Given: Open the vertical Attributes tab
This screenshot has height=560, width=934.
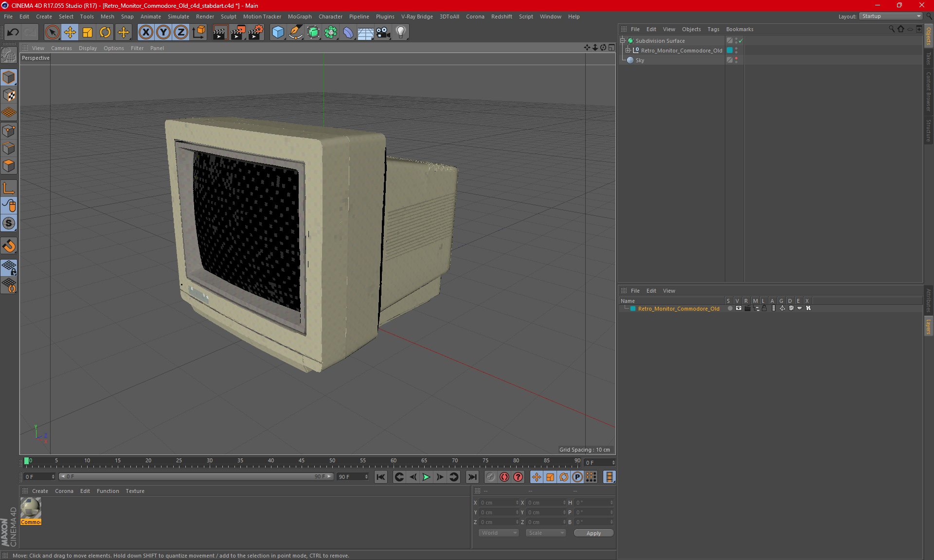Looking at the screenshot, I should 929,300.
